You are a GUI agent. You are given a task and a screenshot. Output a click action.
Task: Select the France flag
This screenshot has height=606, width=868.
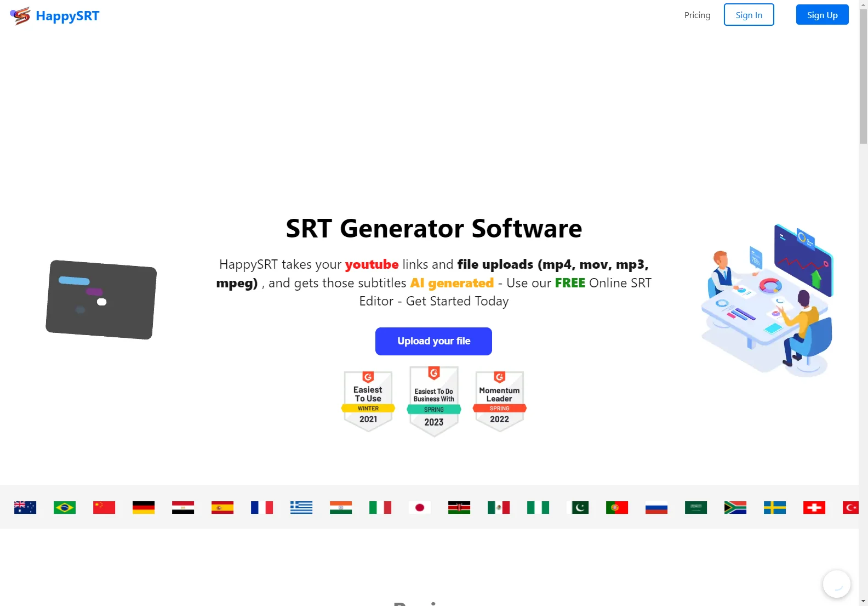[262, 507]
